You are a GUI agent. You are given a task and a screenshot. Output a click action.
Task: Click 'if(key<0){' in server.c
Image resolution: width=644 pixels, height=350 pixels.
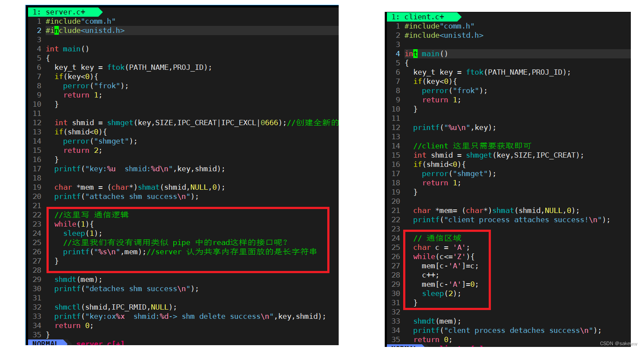(x=76, y=76)
